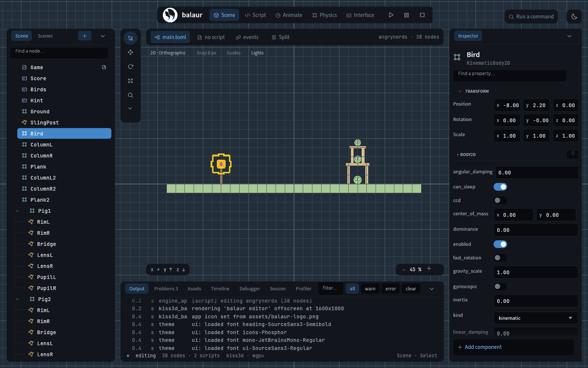Screen dimensions: 588x368
Task: Toggle dark mode moon icon
Action: 574,17
